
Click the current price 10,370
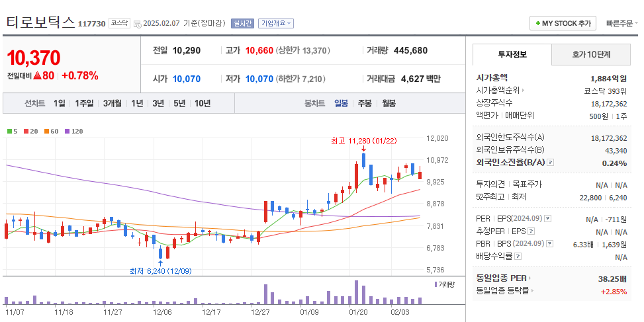click(34, 58)
